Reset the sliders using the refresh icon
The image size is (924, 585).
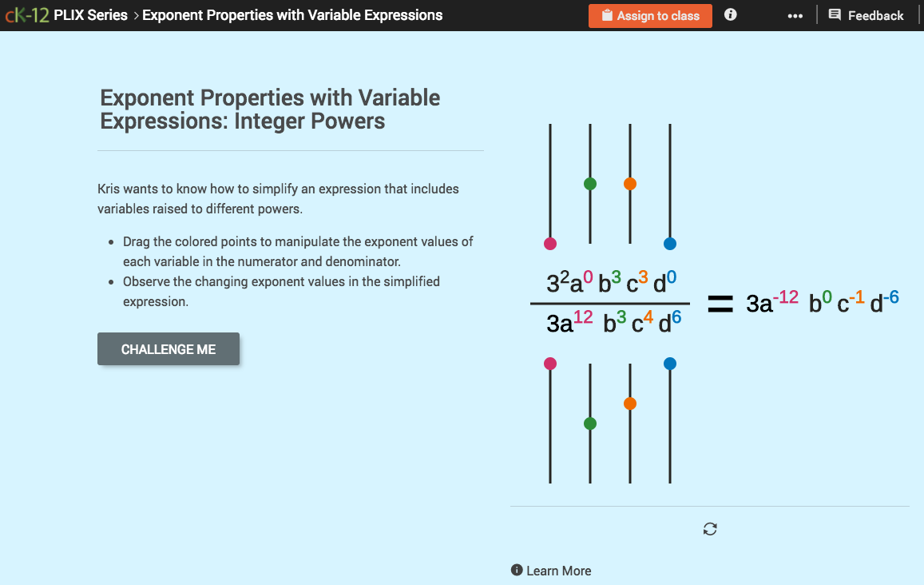click(x=710, y=529)
